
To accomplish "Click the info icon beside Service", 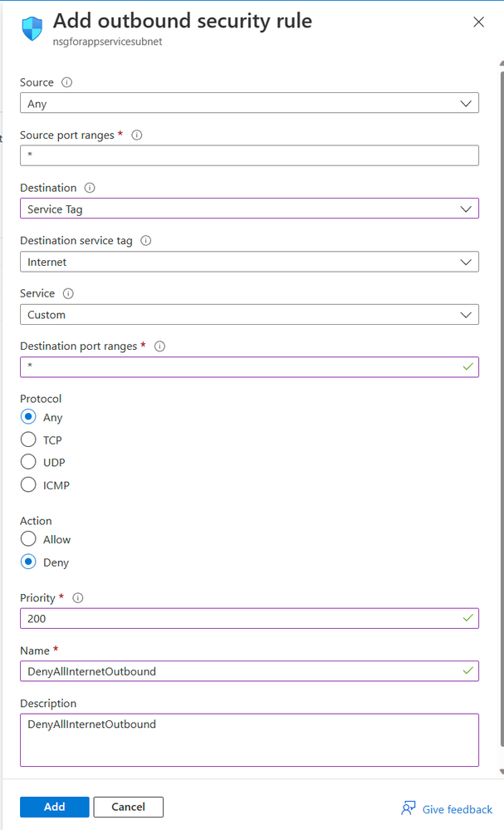I will click(68, 293).
